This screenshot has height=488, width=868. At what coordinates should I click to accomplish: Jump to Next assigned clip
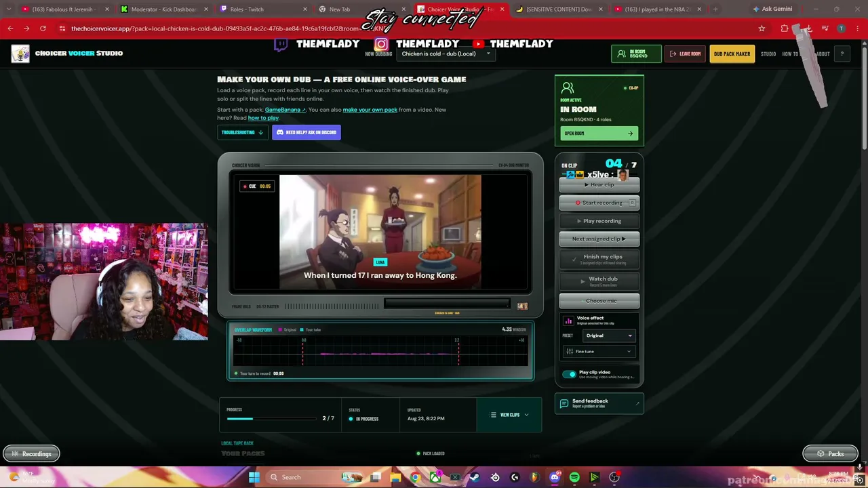pyautogui.click(x=599, y=239)
